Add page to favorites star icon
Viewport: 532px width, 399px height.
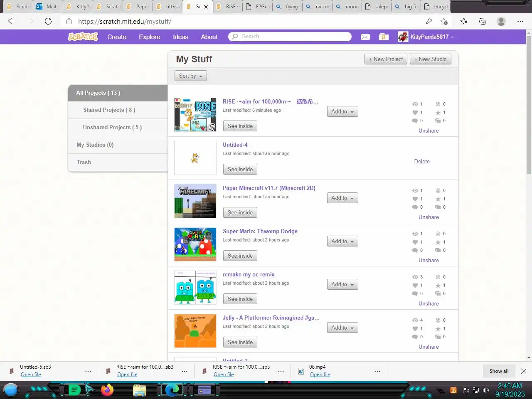(x=444, y=21)
